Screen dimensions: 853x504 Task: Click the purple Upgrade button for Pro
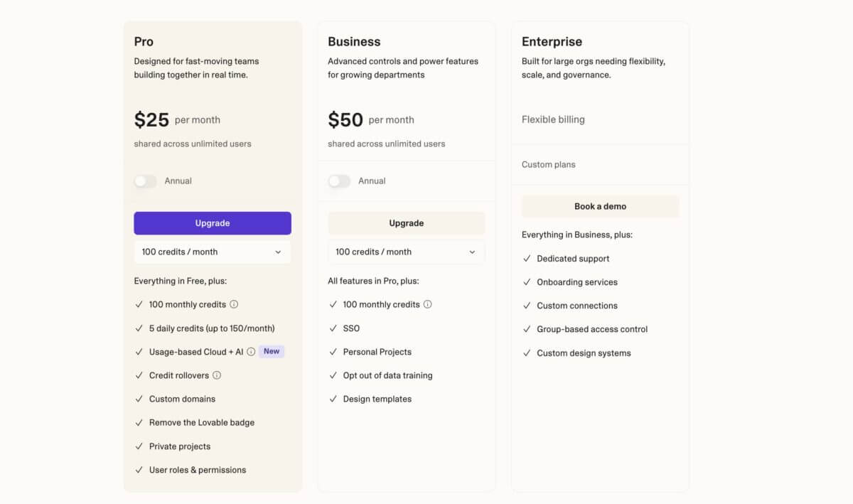pos(212,223)
